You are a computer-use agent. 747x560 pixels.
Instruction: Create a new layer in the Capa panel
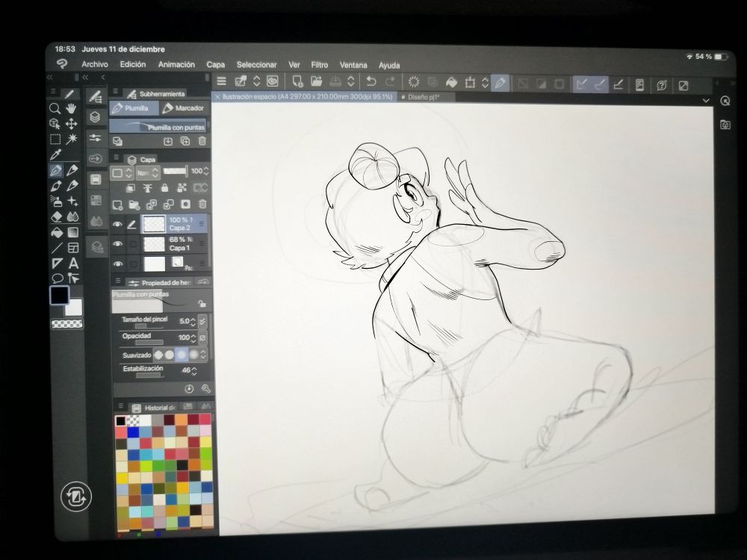click(x=117, y=205)
